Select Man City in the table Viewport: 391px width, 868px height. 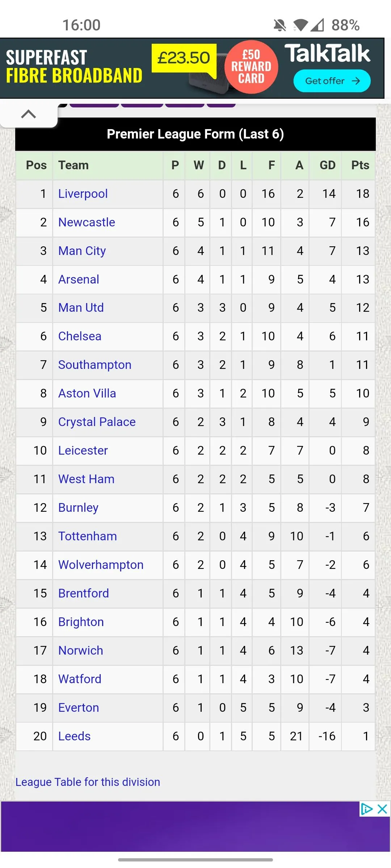(82, 251)
